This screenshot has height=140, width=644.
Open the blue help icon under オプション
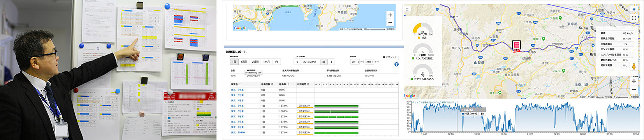tap(396, 65)
